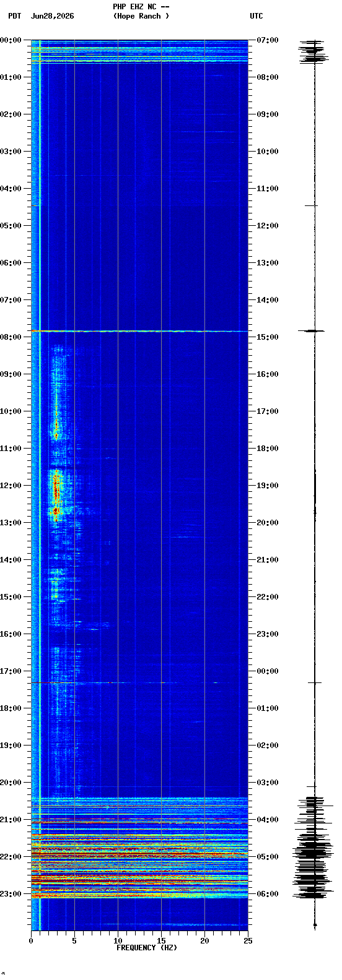Click the 05:00 UTC time label
Image resolution: width=342 pixels, height=980 pixels.
[x=267, y=856]
